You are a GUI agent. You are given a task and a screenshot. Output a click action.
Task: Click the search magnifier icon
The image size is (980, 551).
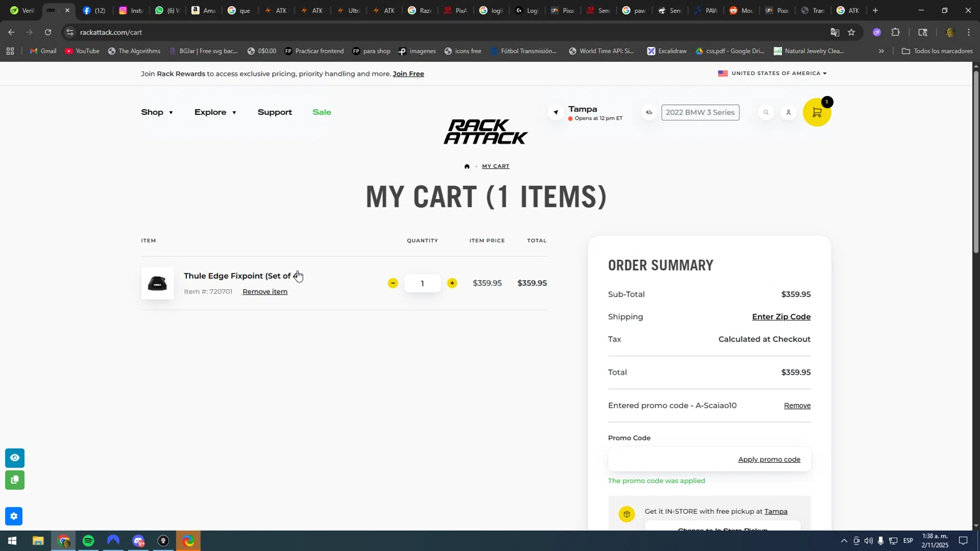coord(766,112)
